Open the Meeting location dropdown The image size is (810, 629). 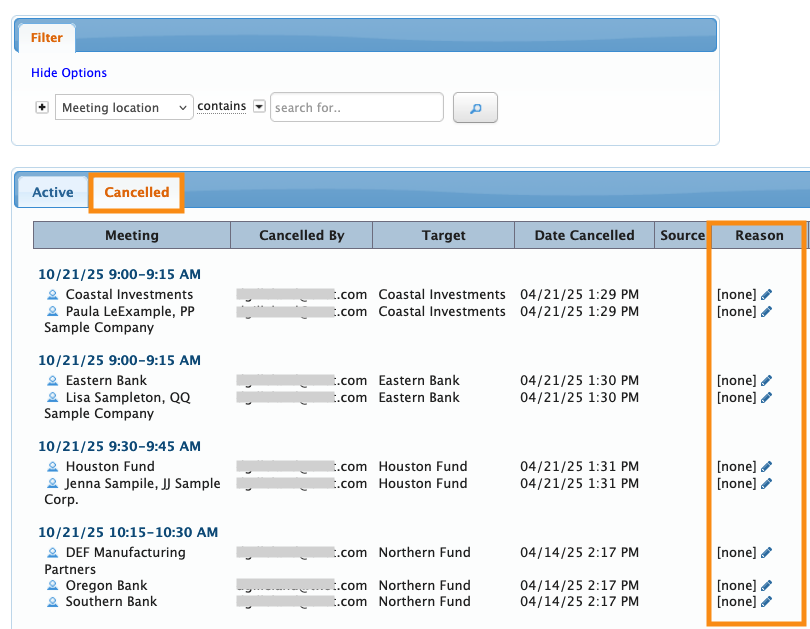point(124,107)
